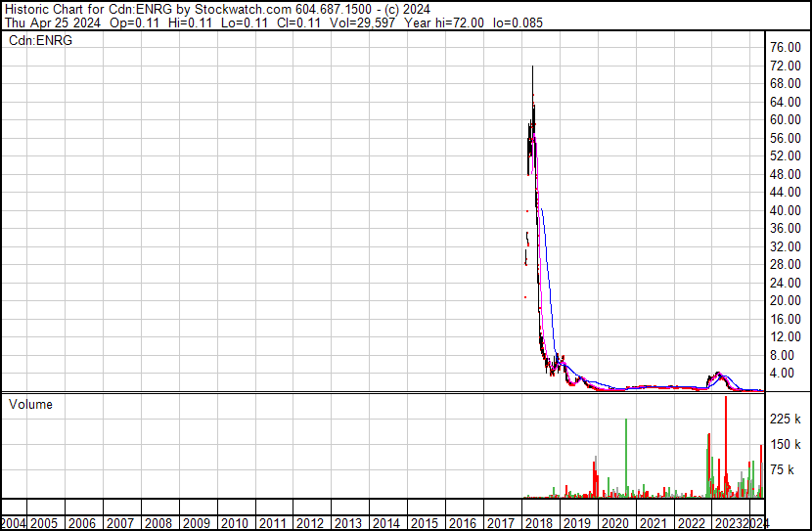Click the 2018 year label on timeline

pyautogui.click(x=537, y=523)
